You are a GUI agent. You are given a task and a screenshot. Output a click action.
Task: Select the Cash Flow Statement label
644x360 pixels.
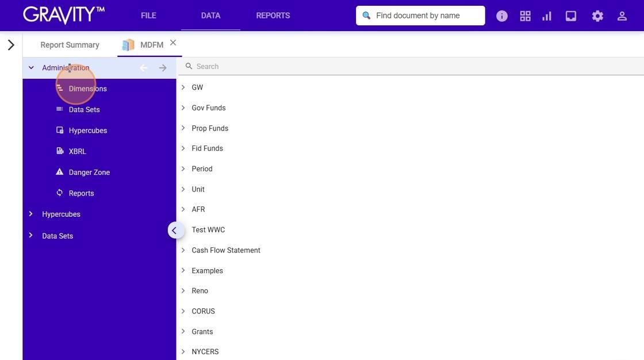coord(226,250)
